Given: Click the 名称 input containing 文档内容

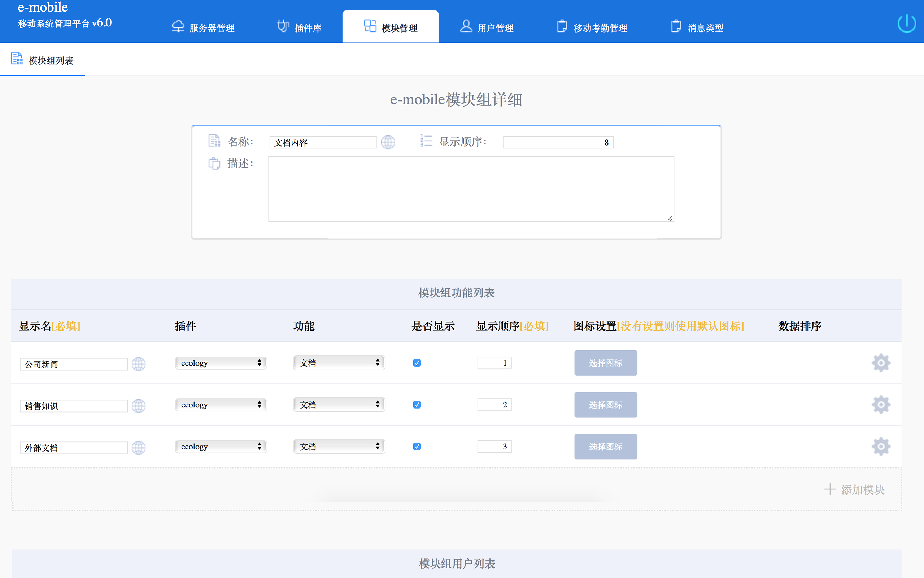Looking at the screenshot, I should tap(323, 142).
